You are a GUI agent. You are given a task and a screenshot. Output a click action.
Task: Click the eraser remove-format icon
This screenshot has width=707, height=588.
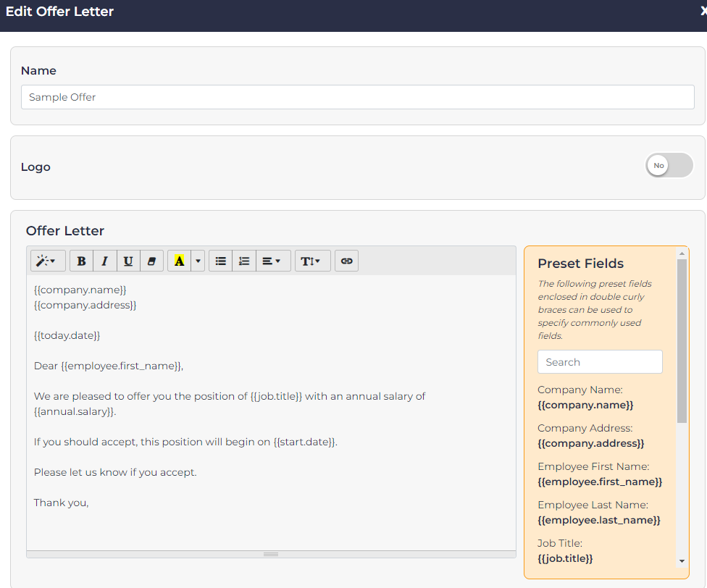point(151,261)
